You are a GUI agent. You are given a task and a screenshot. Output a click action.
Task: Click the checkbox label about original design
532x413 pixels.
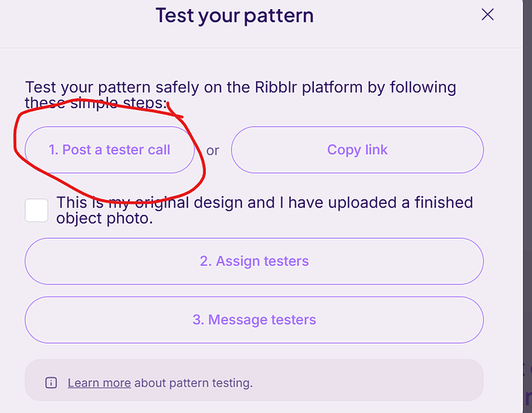click(x=264, y=210)
